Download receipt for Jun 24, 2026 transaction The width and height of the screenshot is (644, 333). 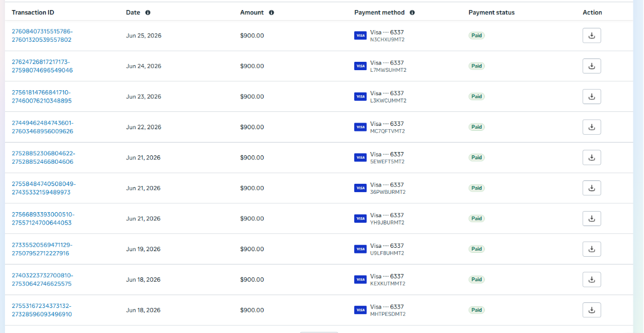[x=591, y=66]
